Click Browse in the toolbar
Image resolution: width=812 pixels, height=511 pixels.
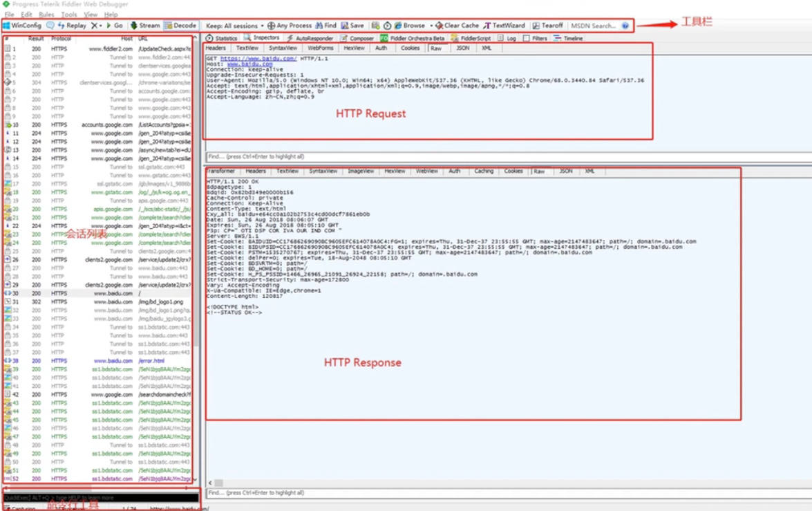[410, 26]
